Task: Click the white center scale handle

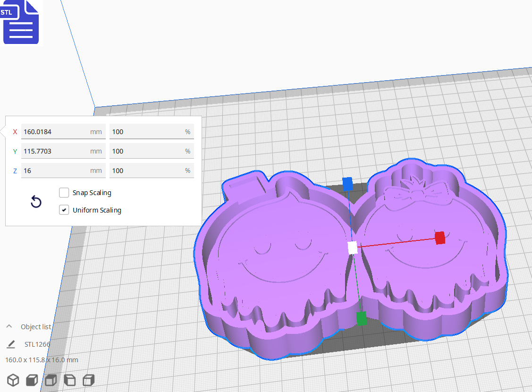Action: [x=351, y=246]
